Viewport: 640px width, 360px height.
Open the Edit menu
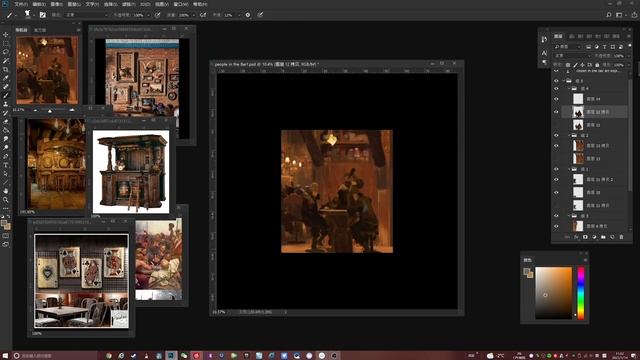(39, 4)
